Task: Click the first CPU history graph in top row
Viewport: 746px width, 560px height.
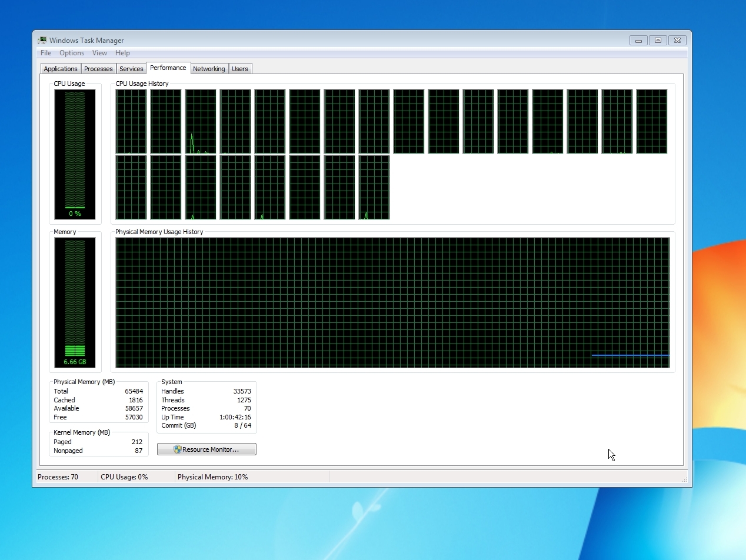Action: point(131,121)
